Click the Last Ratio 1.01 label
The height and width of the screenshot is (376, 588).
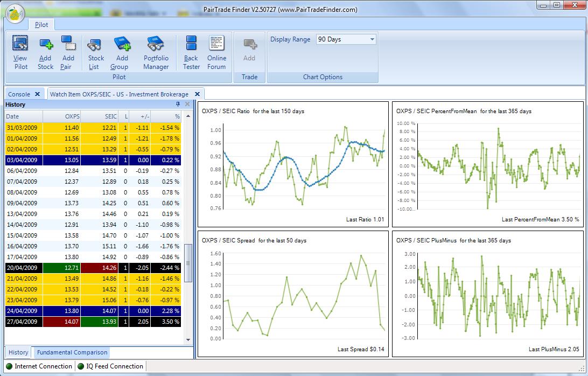pos(365,220)
